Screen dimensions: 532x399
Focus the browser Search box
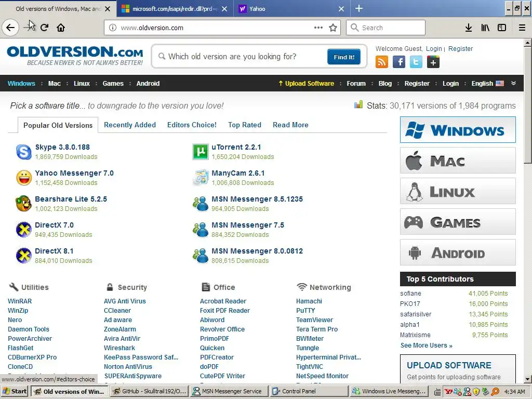[x=385, y=28]
